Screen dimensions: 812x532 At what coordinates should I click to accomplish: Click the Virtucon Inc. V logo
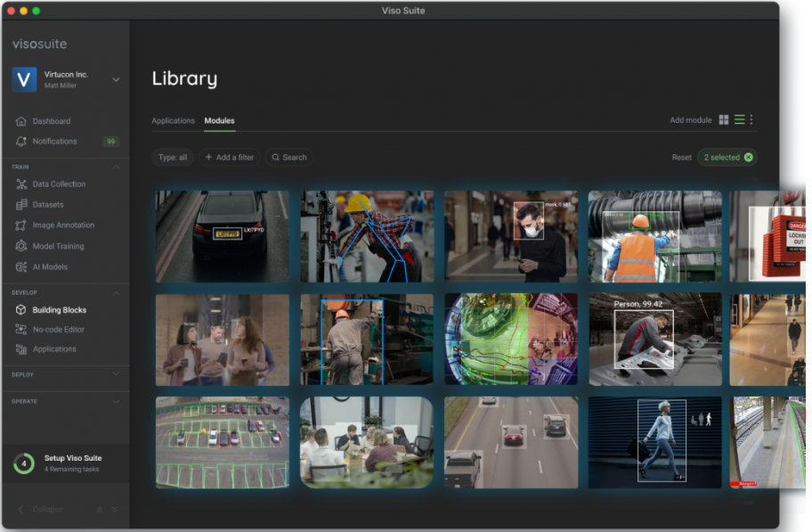(24, 80)
